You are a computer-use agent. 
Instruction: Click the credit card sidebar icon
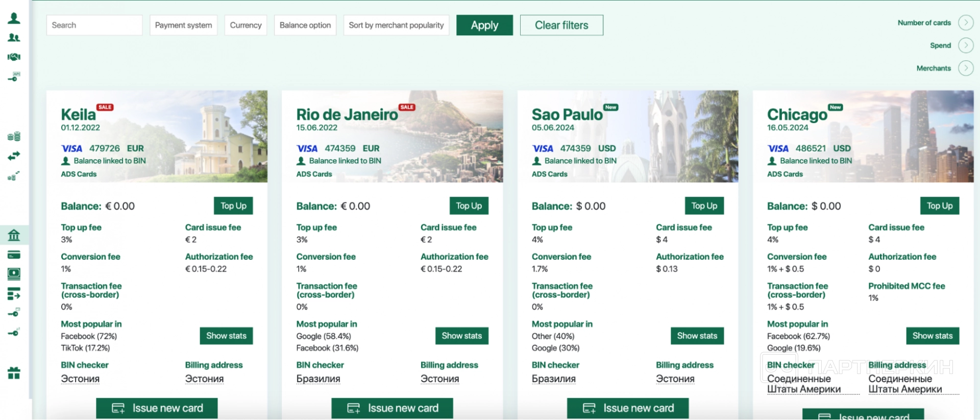(14, 254)
